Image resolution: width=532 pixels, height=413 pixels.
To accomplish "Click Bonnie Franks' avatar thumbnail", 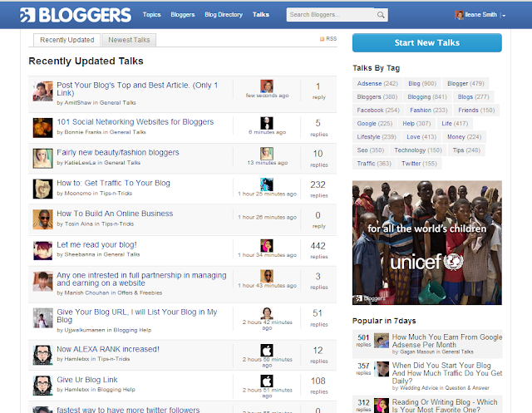I will point(42,127).
